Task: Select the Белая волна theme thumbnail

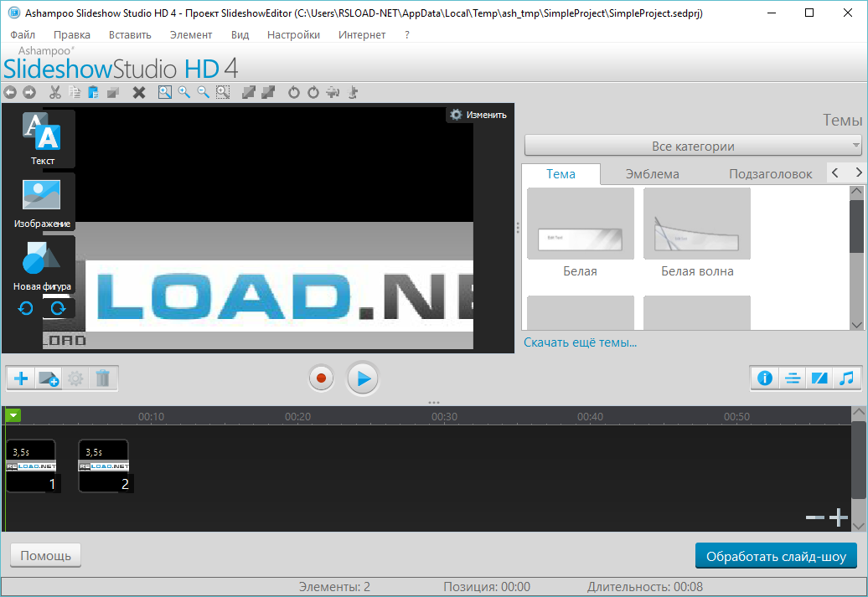Action: point(697,224)
